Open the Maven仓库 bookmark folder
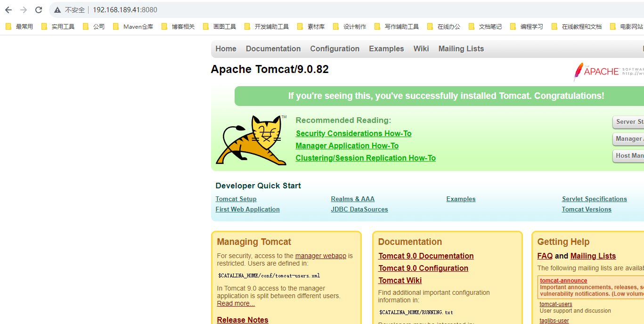Screen dimensions: 644x324 133,27
